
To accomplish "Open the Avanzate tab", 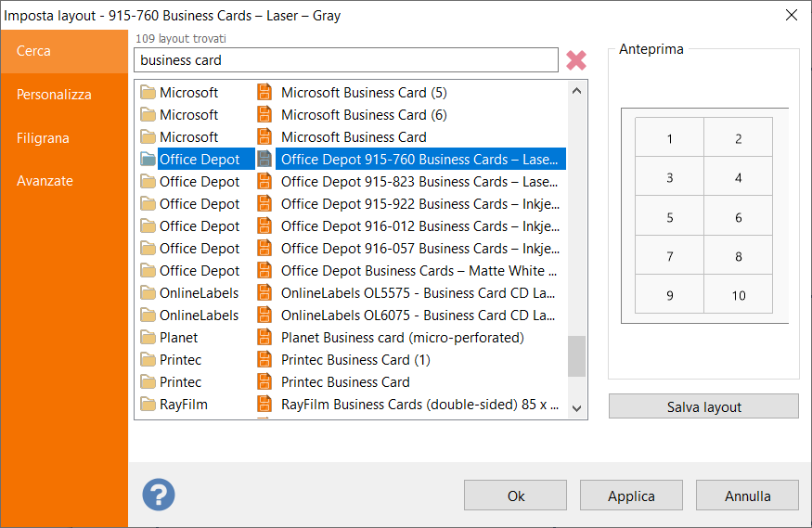I will coord(64,181).
